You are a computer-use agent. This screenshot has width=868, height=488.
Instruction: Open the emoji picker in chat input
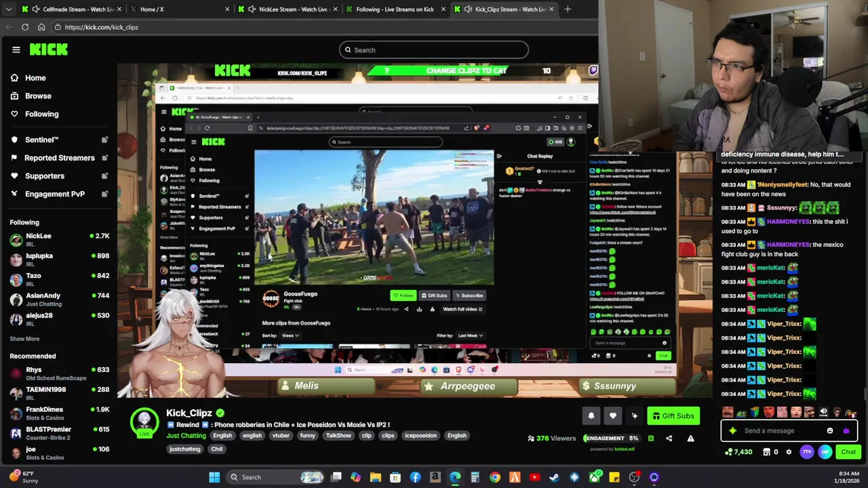click(830, 430)
